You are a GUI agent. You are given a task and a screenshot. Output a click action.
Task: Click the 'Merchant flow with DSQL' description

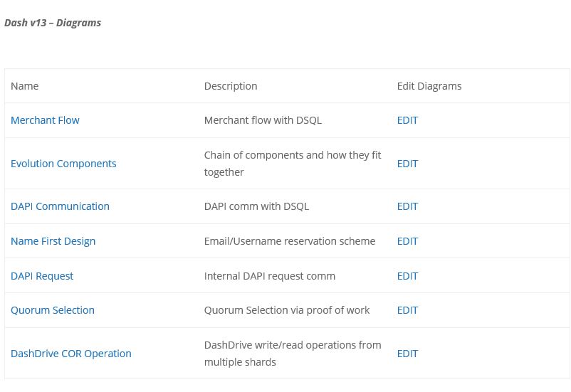pyautogui.click(x=263, y=120)
